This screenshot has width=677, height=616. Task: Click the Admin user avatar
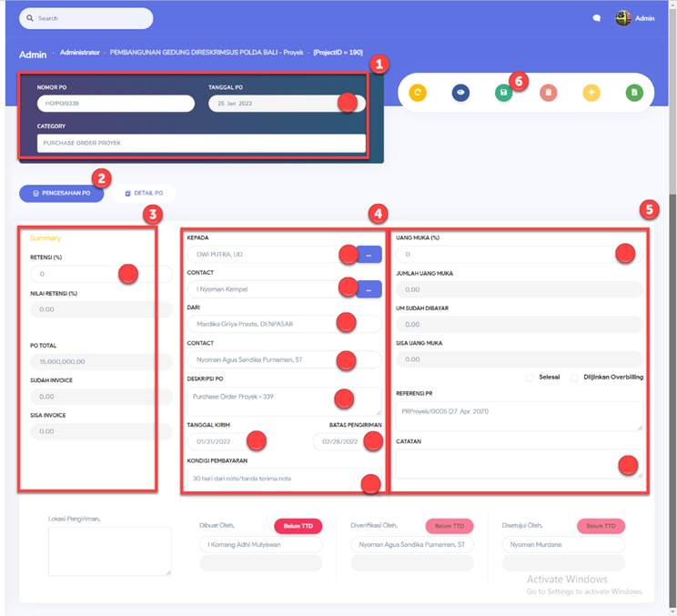[623, 18]
